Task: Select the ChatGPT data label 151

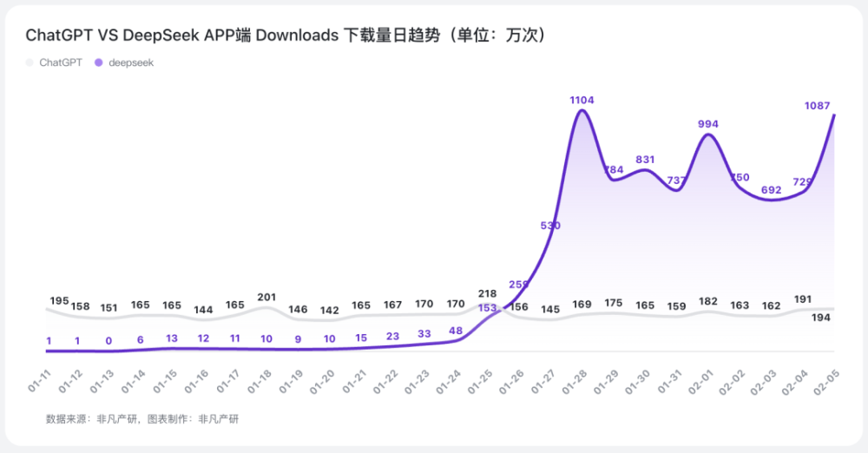Action: [108, 308]
